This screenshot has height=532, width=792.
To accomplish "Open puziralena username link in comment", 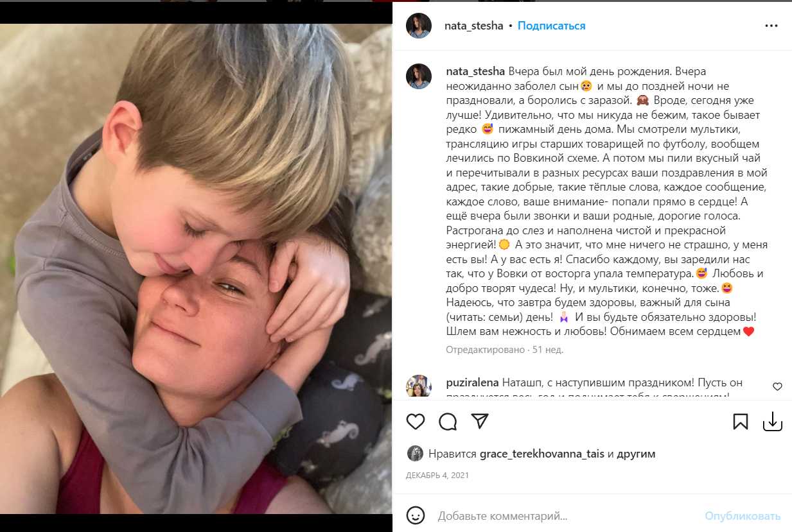I will pyautogui.click(x=472, y=382).
